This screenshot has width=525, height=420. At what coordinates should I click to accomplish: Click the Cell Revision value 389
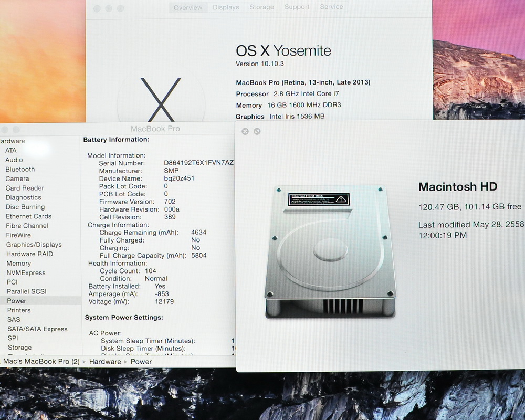click(170, 217)
